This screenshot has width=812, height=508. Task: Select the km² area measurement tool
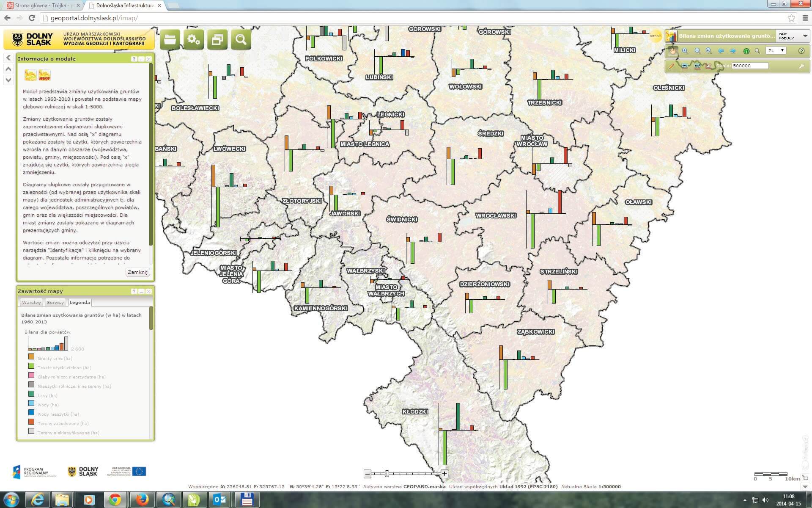coord(697,66)
